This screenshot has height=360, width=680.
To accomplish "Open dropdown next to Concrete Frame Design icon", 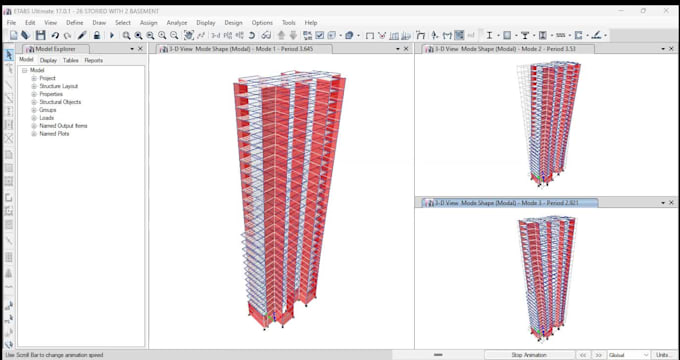I will [516, 36].
